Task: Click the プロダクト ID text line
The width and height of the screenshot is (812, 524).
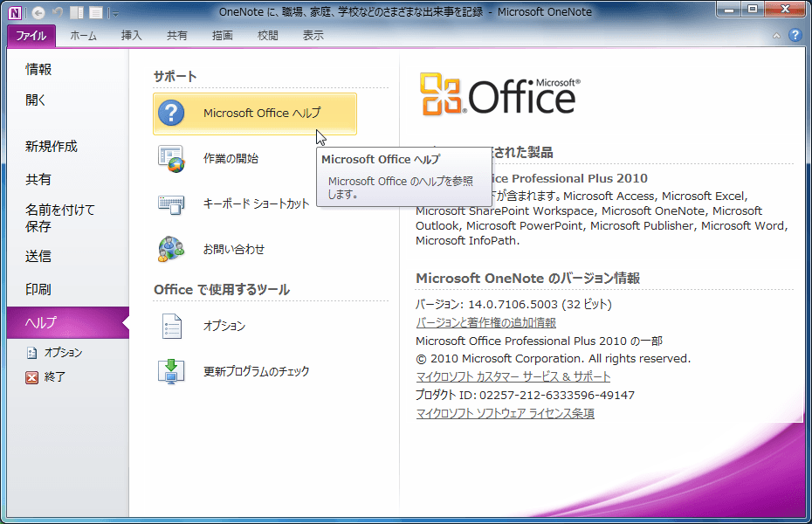Action: [525, 395]
